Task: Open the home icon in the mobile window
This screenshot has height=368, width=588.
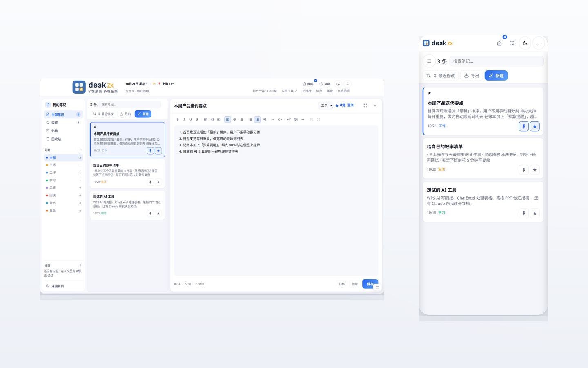Action: coord(499,43)
